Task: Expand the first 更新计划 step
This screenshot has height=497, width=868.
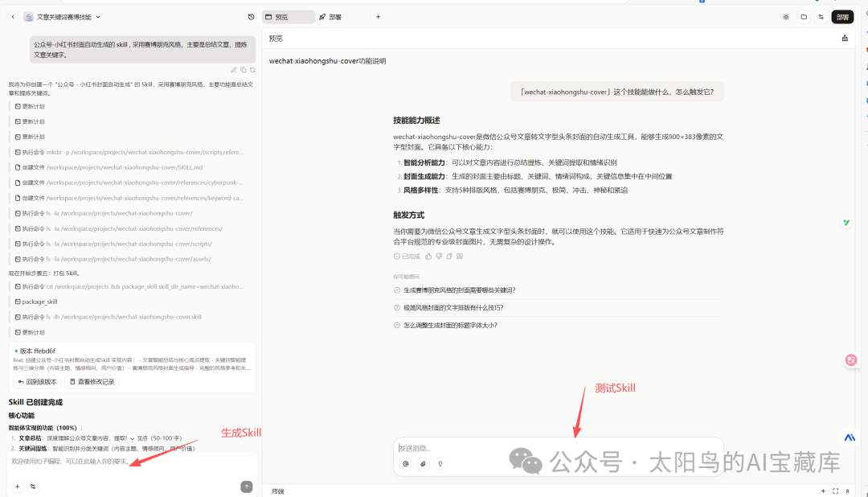Action: pyautogui.click(x=30, y=106)
